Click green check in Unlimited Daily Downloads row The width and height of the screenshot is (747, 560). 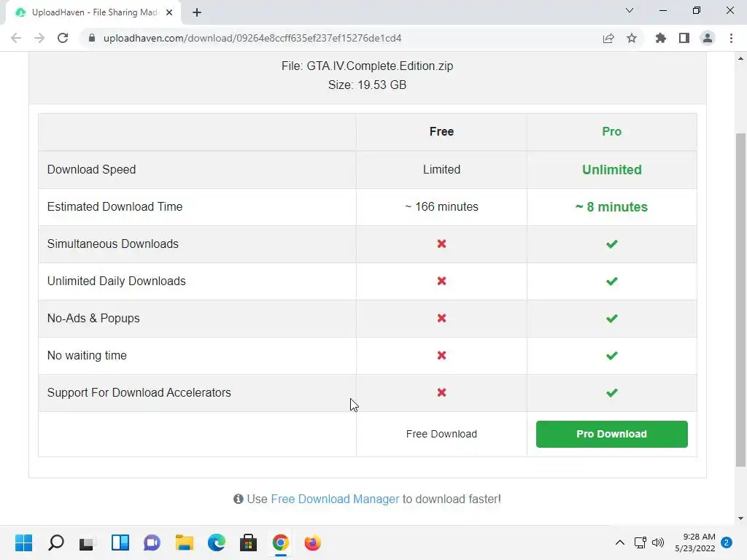pyautogui.click(x=612, y=281)
